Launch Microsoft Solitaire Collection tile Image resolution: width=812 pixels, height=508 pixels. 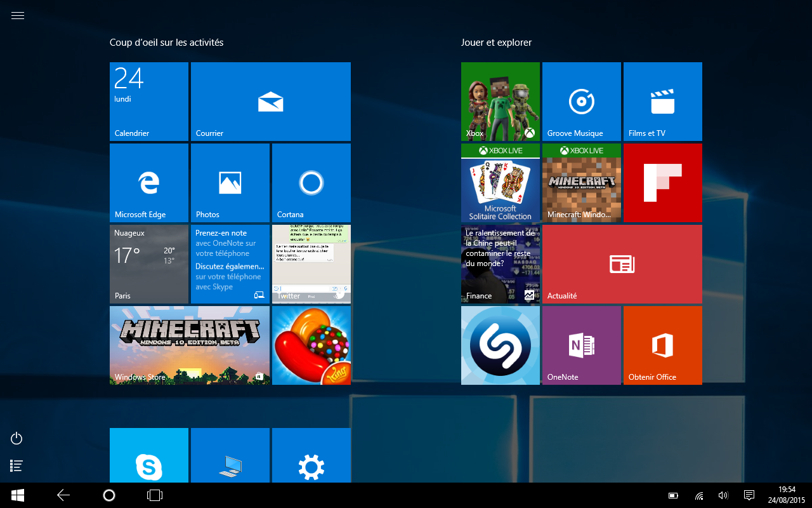tap(501, 183)
